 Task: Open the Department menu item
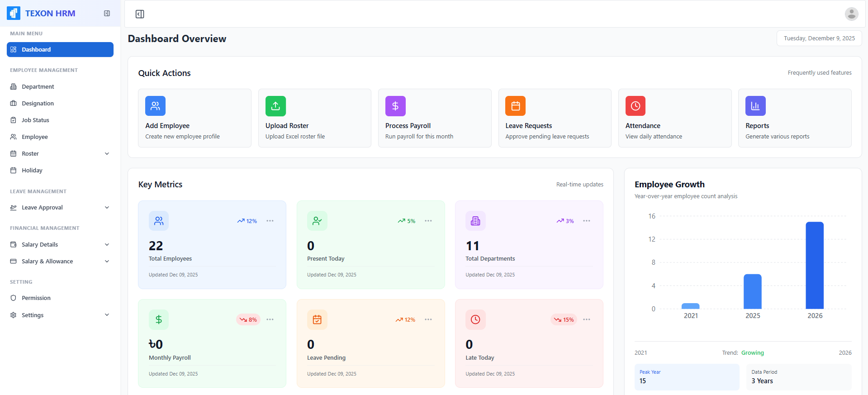(x=38, y=87)
